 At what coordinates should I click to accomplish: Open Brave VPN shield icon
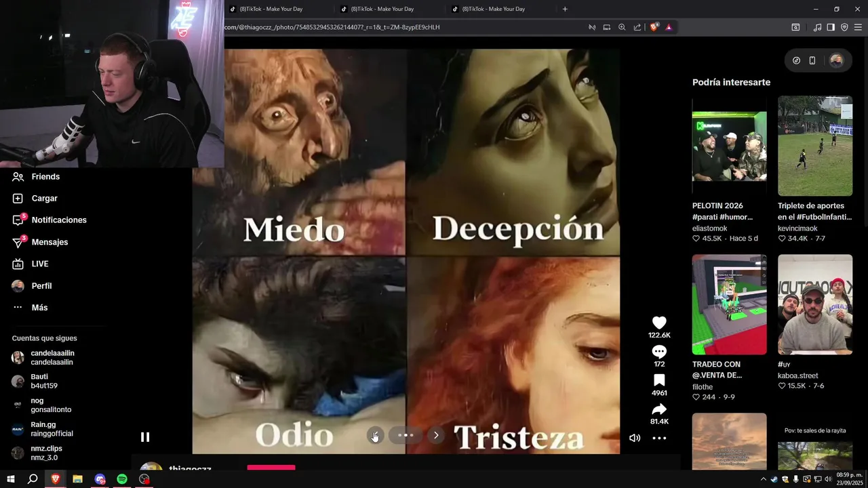[844, 27]
